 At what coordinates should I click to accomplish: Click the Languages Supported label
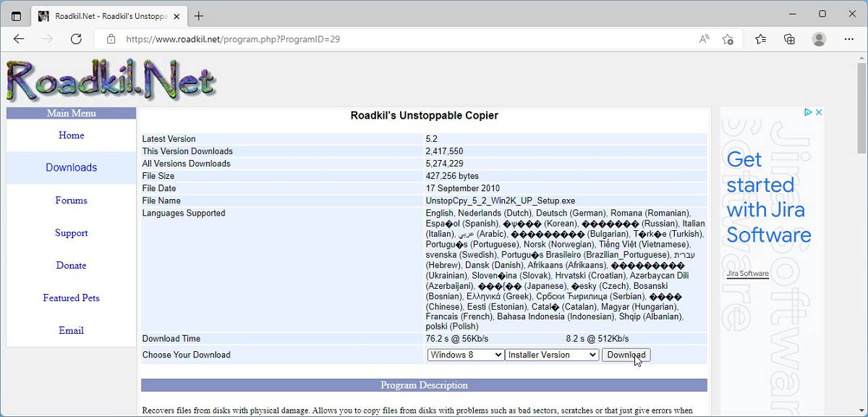[x=184, y=213]
